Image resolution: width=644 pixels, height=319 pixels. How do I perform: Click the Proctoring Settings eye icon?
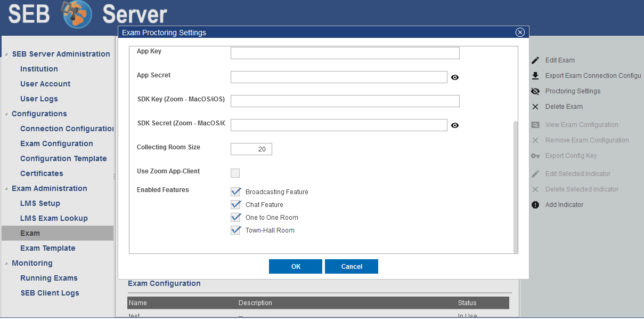pos(535,91)
